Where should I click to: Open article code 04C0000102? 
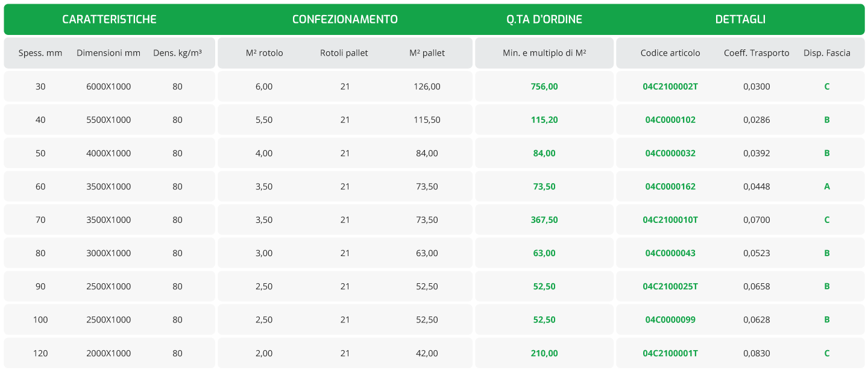[x=670, y=120]
